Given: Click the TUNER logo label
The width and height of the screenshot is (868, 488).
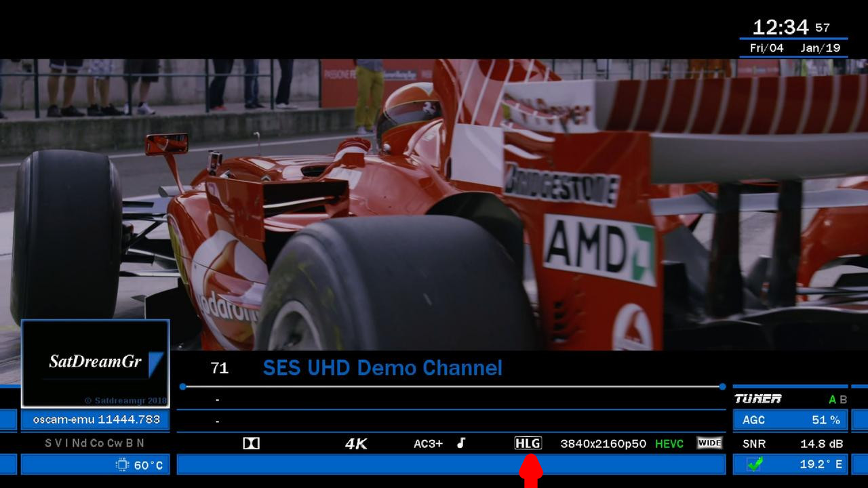Looking at the screenshot, I should 758,399.
